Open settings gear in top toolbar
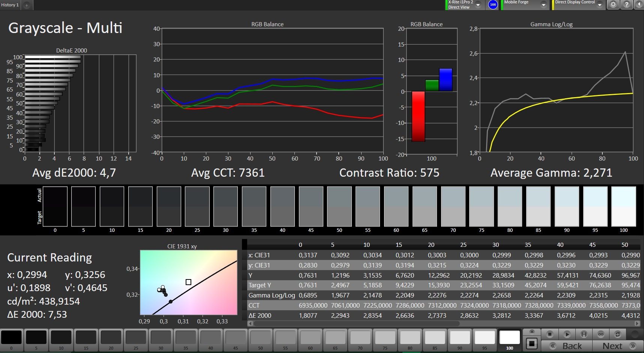 point(613,5)
